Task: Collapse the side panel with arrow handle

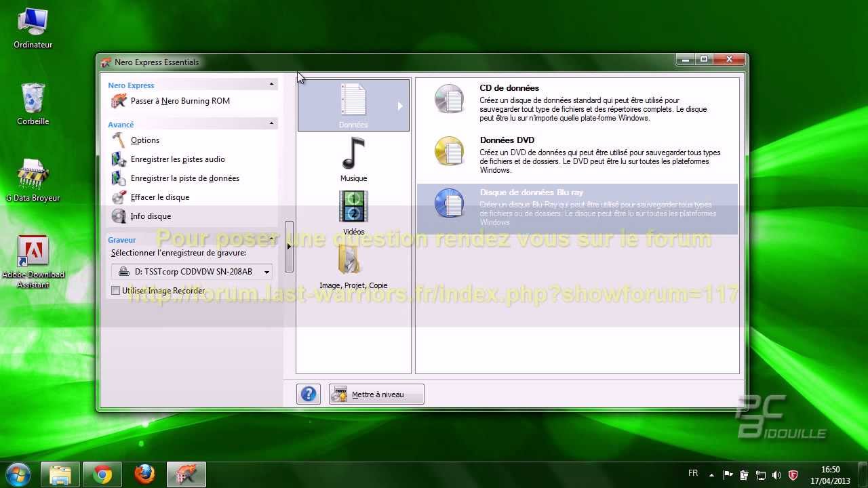Action: click(289, 247)
